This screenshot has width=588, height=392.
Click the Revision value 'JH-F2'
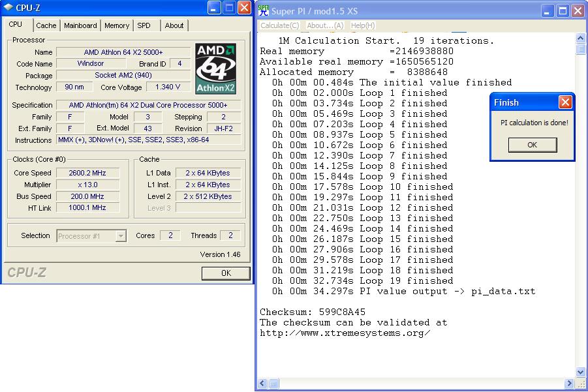[x=223, y=128]
